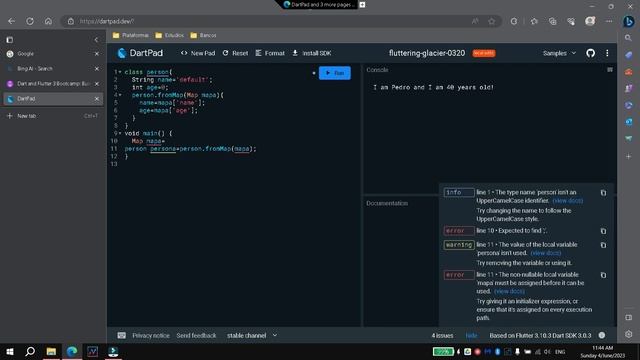Open keyboard shortcuts icon in footer

[122, 336]
